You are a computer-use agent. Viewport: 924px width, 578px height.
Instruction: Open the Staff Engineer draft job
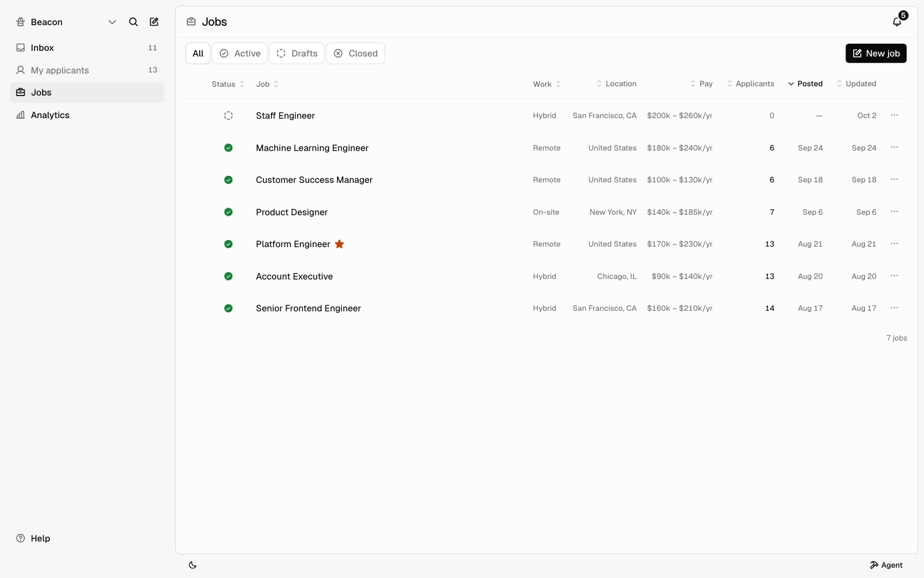(x=285, y=116)
